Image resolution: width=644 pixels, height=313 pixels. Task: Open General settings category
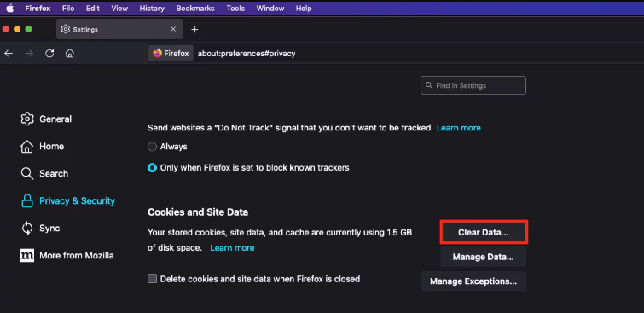point(46,119)
